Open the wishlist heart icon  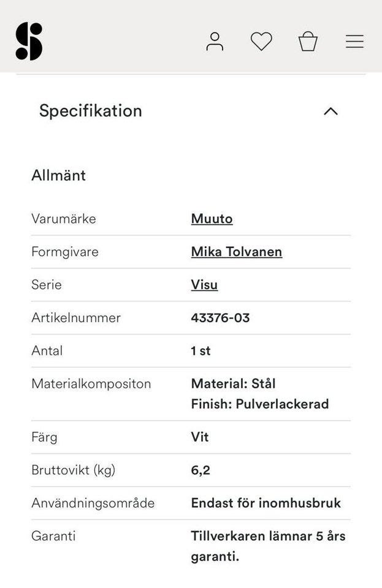coord(261,42)
